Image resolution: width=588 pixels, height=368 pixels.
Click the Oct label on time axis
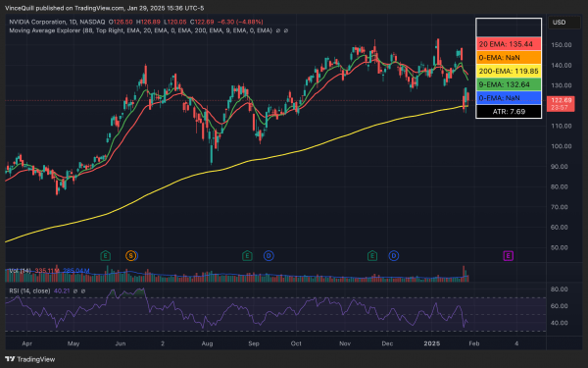(x=296, y=343)
